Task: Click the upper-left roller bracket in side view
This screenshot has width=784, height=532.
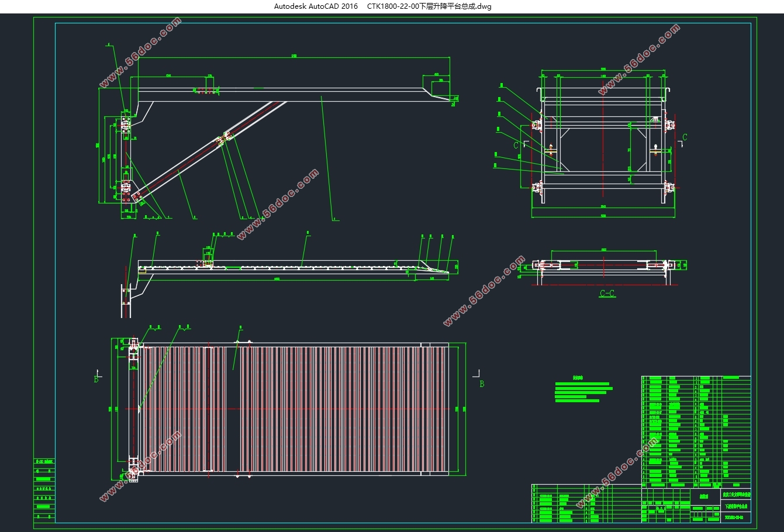Action: 125,124
